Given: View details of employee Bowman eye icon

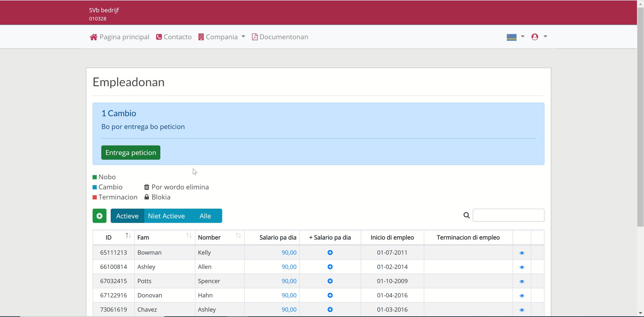Looking at the screenshot, I should 522,253.
